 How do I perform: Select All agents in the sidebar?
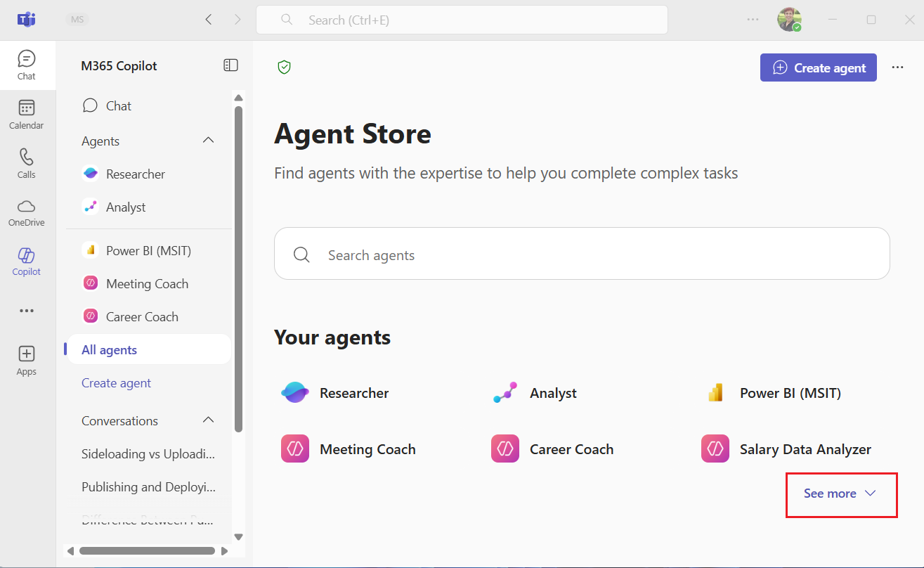(149, 350)
